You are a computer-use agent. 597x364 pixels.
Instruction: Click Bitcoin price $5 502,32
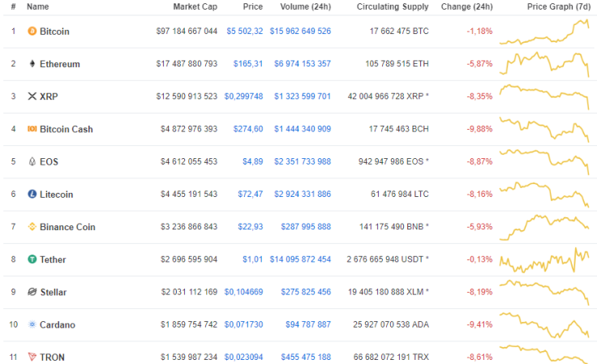(x=245, y=31)
